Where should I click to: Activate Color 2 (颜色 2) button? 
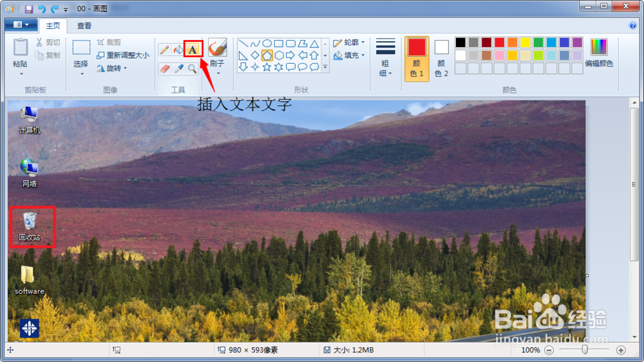pos(442,59)
